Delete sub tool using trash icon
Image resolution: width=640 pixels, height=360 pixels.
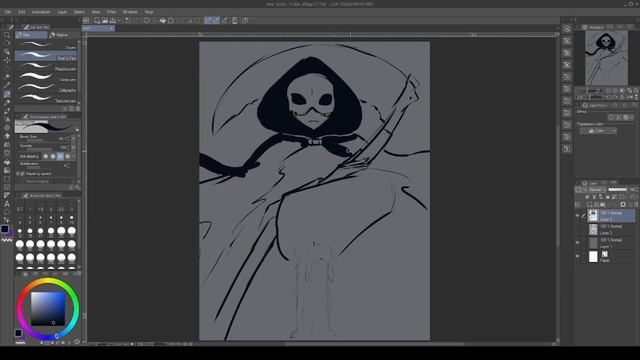[x=78, y=109]
